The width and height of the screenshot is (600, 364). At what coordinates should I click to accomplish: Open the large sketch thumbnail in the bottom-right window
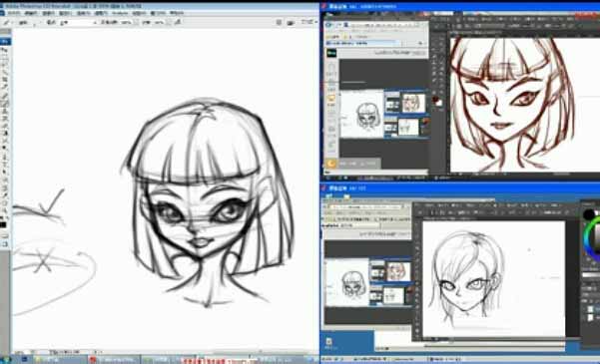click(x=347, y=282)
